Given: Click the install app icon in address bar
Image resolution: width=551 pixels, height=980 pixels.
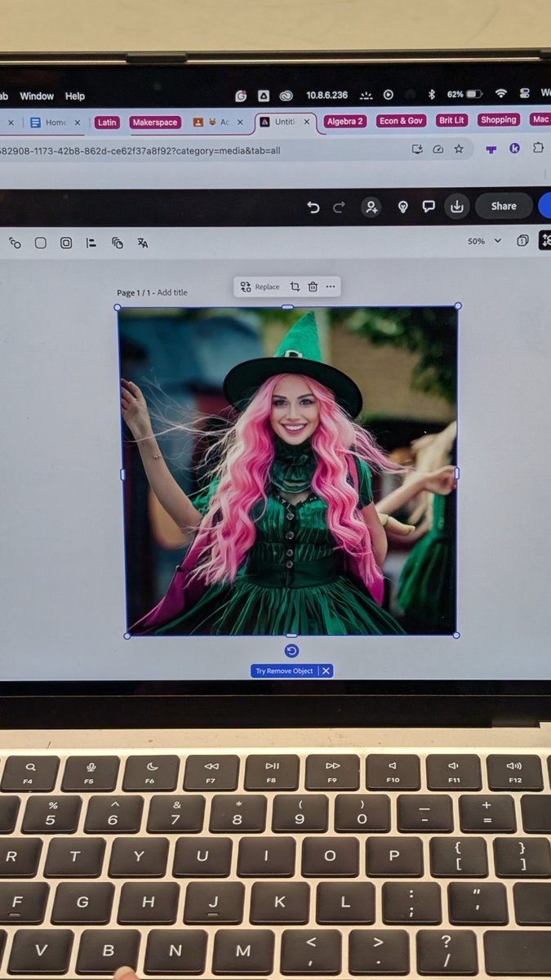Looking at the screenshot, I should [x=417, y=149].
